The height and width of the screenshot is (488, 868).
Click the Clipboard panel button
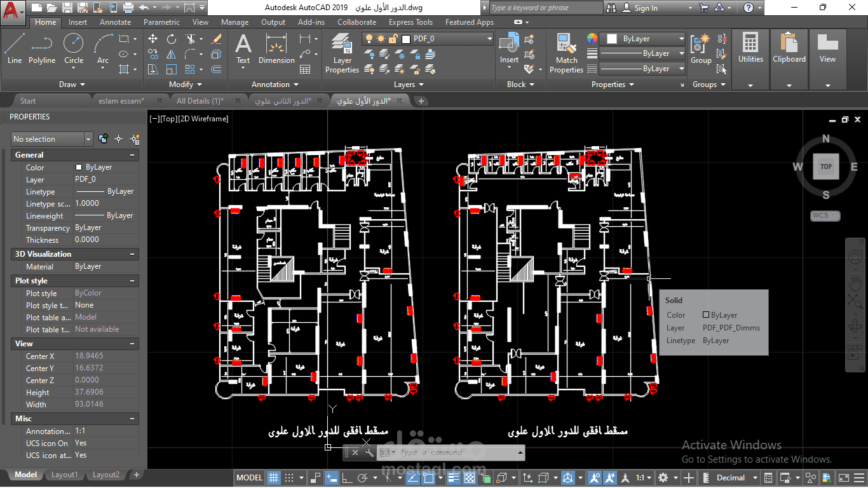click(789, 59)
